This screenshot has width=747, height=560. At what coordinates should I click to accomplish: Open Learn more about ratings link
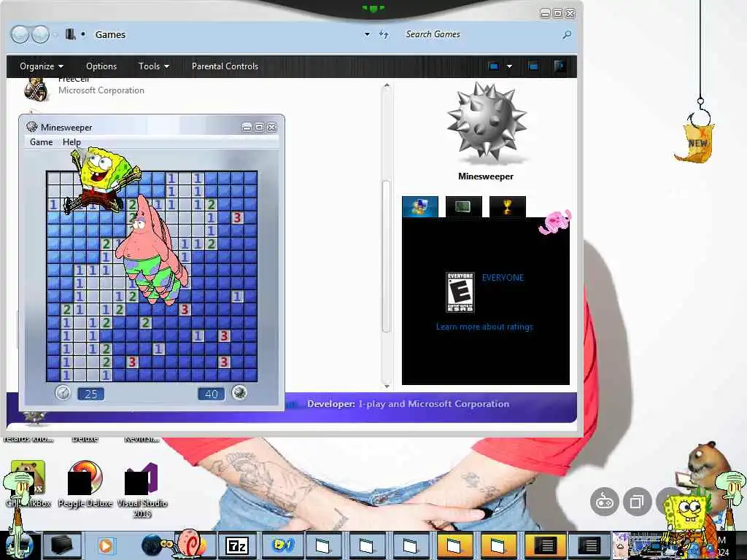point(484,327)
